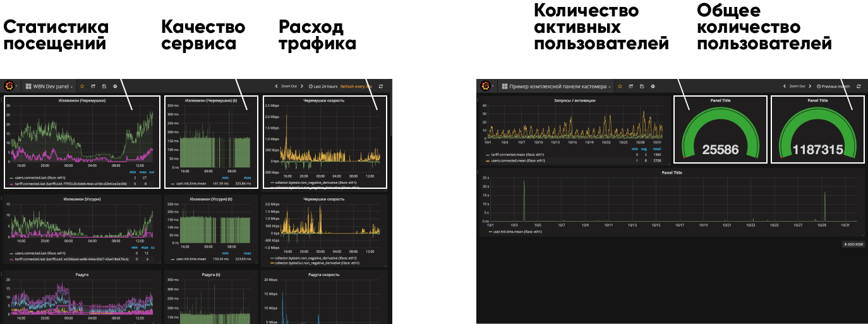Star the WBN Dev panel dashboard
868x324 pixels.
[x=82, y=86]
